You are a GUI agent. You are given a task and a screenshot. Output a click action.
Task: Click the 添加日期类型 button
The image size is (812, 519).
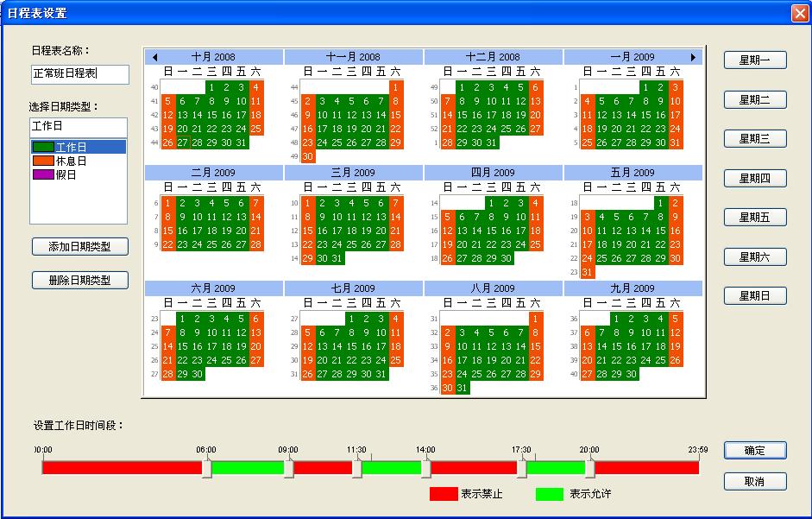coord(79,247)
